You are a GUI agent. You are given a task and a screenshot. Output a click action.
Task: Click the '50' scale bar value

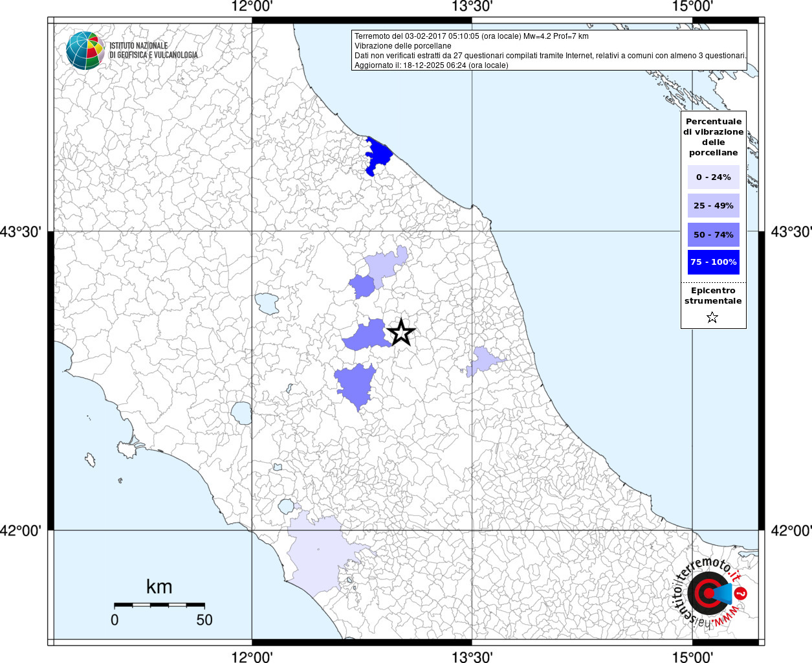click(x=204, y=620)
